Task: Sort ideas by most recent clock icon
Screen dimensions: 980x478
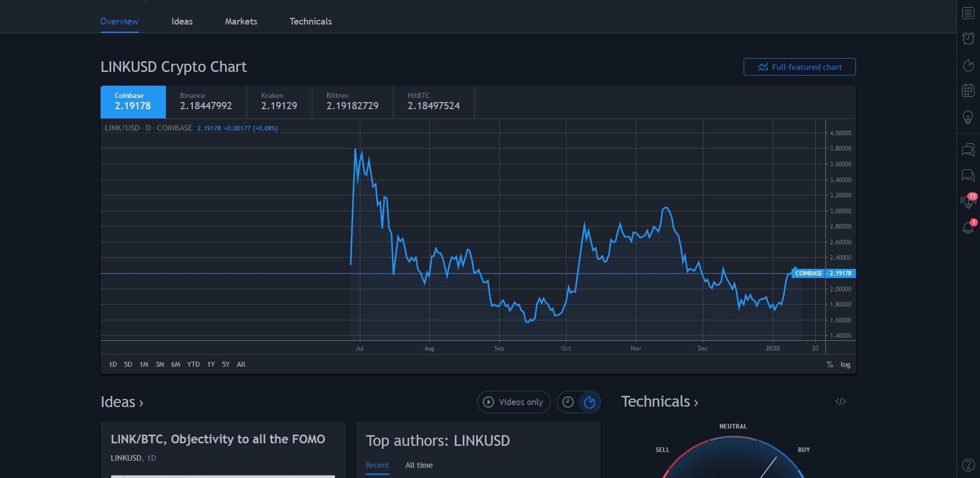Action: pyautogui.click(x=568, y=402)
